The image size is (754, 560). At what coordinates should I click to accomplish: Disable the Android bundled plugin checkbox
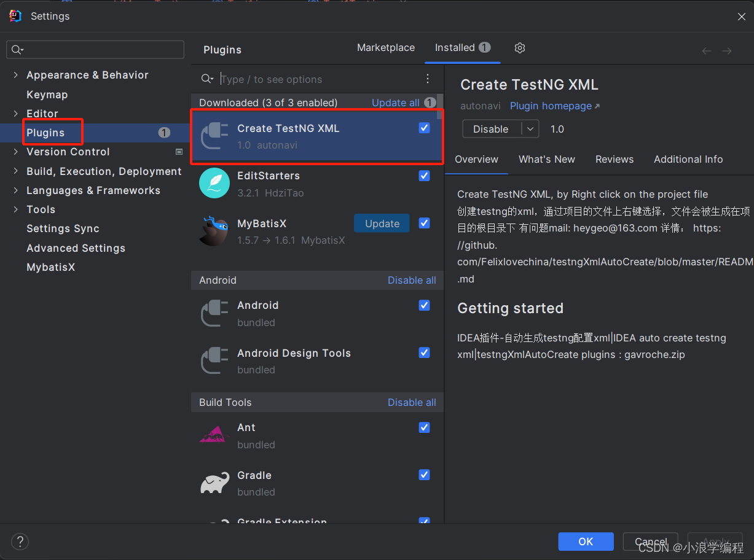click(424, 305)
